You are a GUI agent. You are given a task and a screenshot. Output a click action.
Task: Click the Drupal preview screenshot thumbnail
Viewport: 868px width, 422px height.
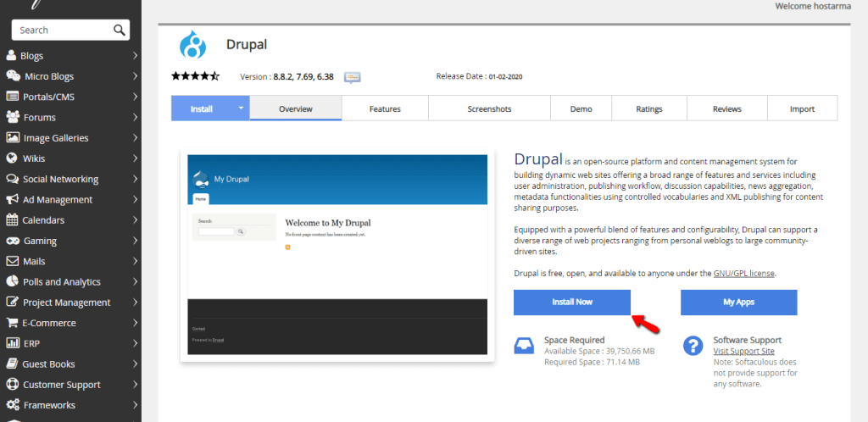337,254
